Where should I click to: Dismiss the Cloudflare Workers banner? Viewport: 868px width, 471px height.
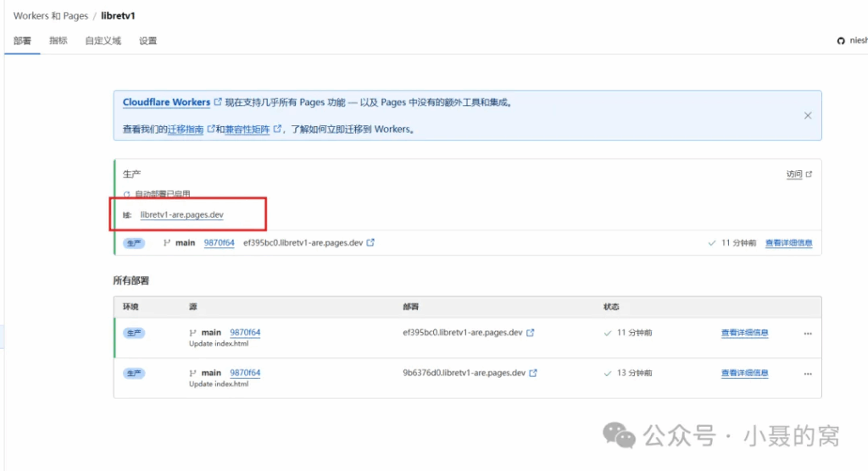point(808,115)
